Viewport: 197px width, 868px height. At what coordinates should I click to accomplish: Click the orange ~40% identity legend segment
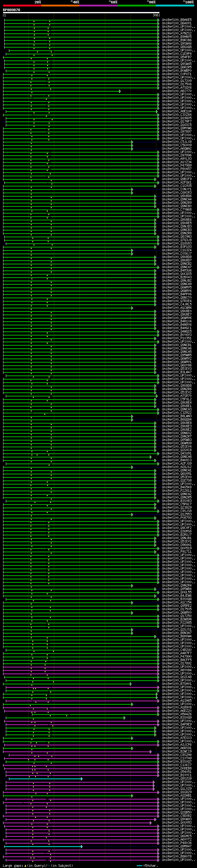tap(60, 6)
